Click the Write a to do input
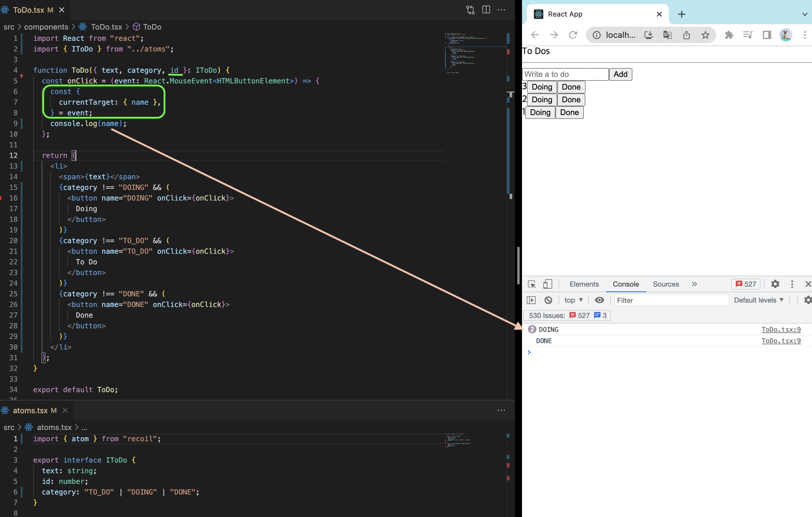812x517 pixels. tap(565, 74)
